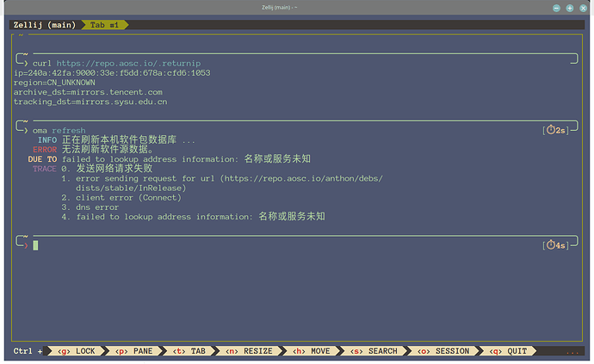The width and height of the screenshot is (594, 364).
Task: Activate TAB mode in status bar
Action: coord(189,351)
